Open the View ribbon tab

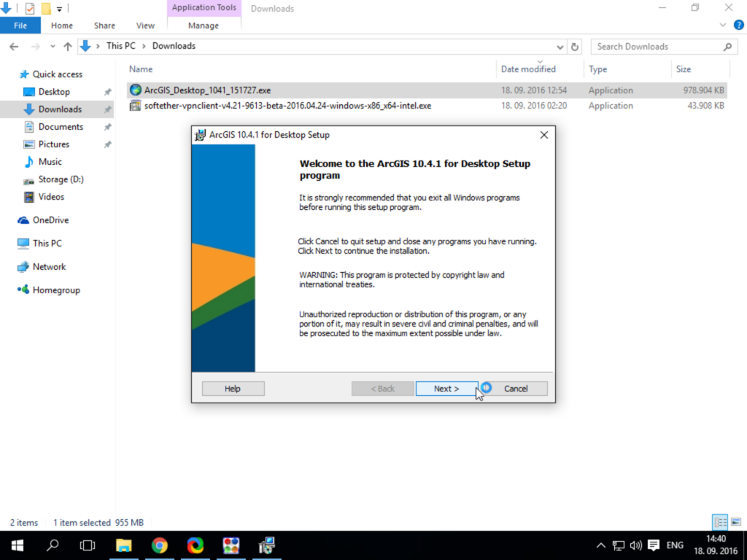coord(145,26)
